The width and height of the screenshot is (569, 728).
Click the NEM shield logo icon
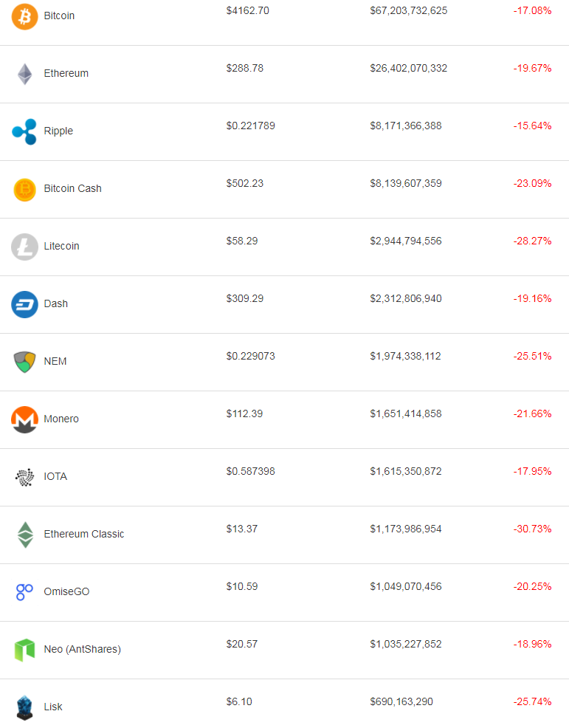[x=24, y=362]
